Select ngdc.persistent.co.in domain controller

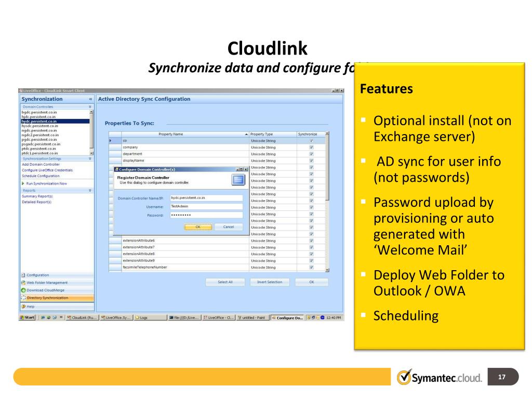click(x=55, y=130)
